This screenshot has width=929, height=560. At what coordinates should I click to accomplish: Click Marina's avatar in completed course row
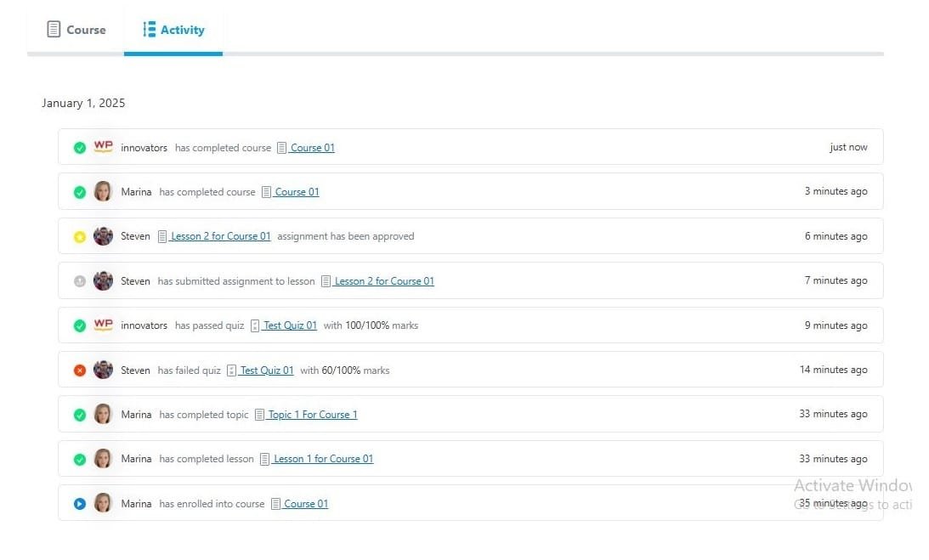click(103, 191)
